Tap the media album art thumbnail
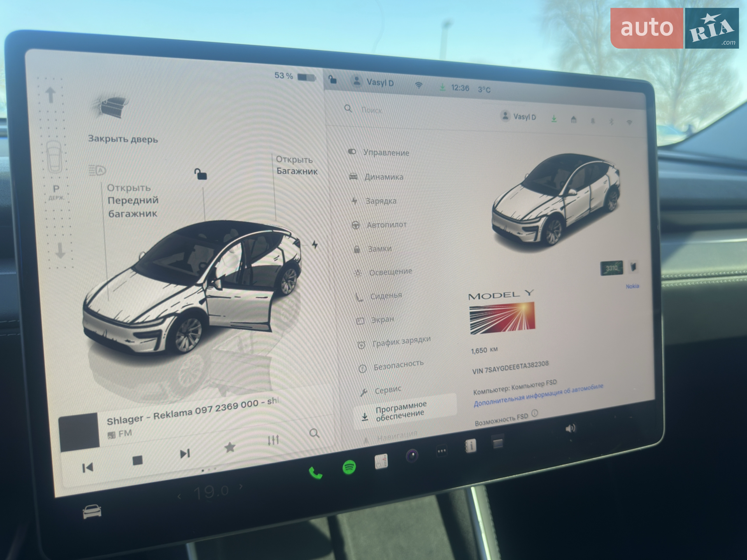The width and height of the screenshot is (747, 560). click(79, 432)
